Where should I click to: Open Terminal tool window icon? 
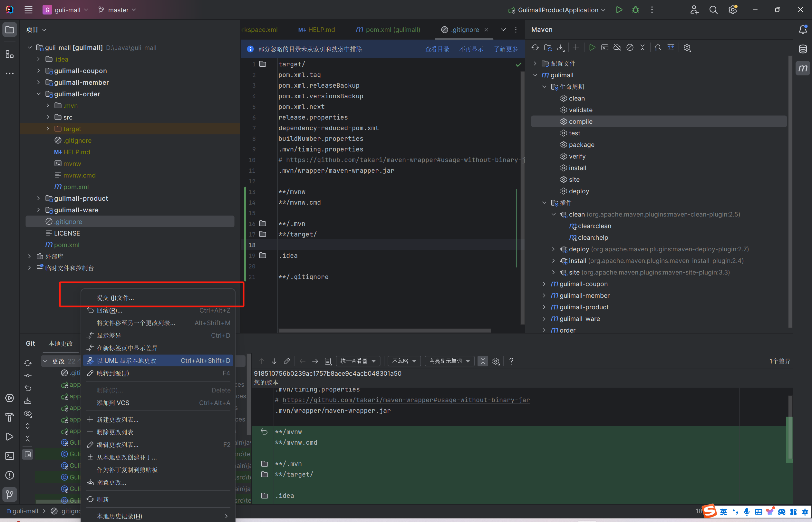click(9, 456)
